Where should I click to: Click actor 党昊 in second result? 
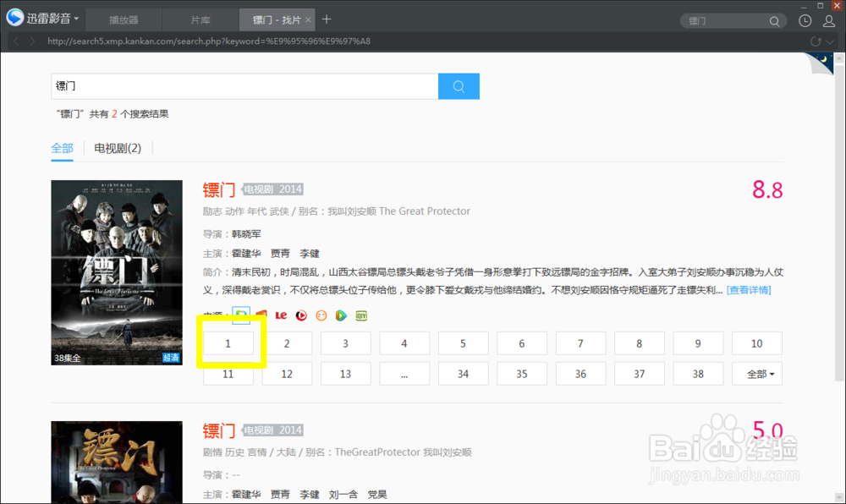tap(377, 495)
